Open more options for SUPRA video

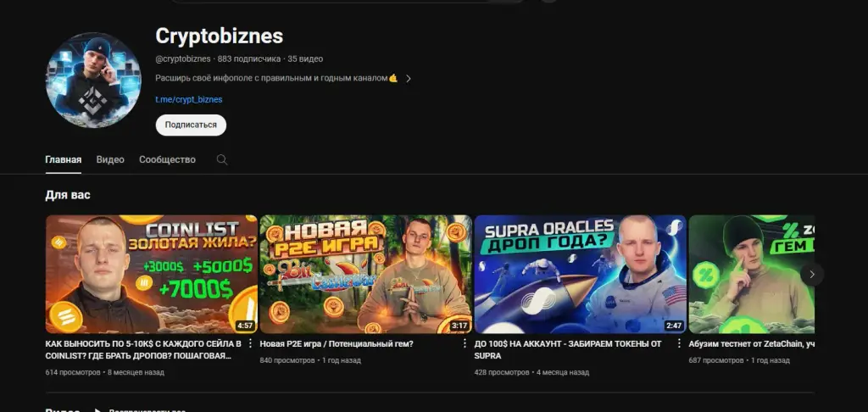pos(679,343)
